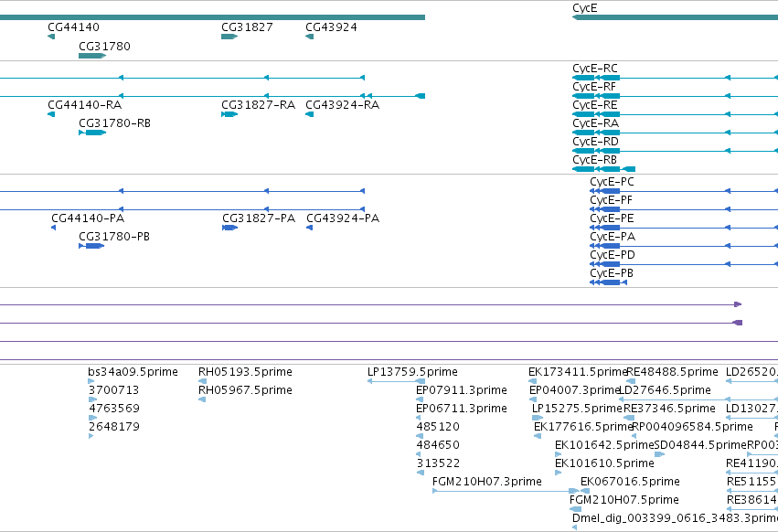Viewport: 778px width, 532px height.
Task: Select the CycE gene label
Action: point(585,8)
